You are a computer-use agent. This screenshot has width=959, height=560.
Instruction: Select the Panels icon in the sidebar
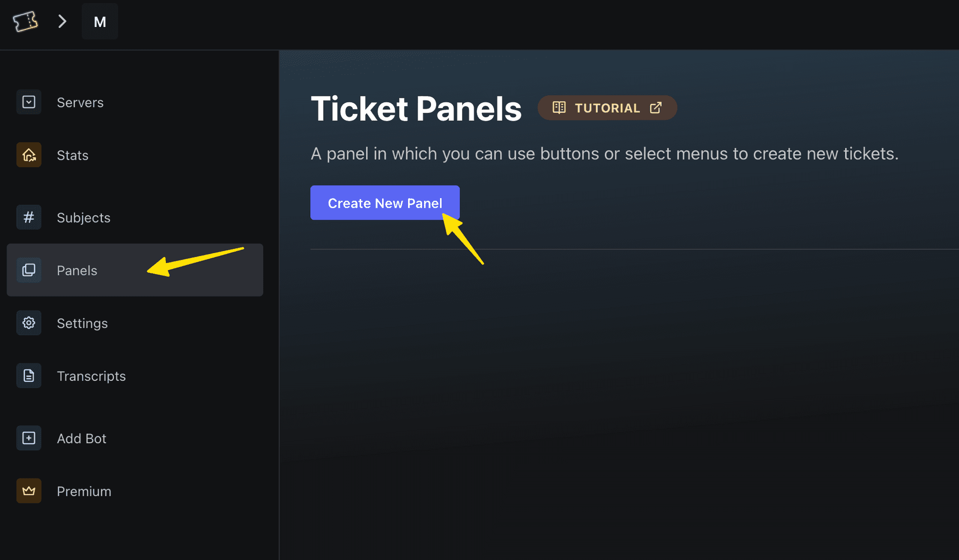[x=28, y=270]
